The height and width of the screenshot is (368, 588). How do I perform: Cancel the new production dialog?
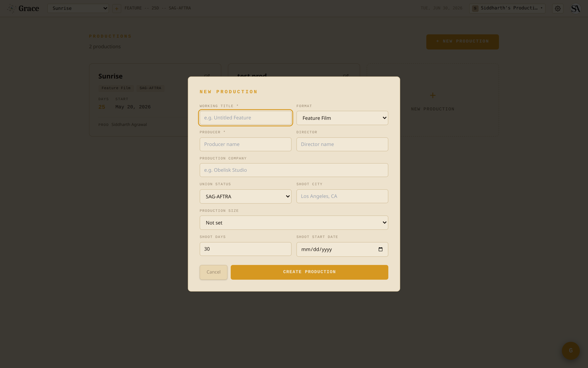coord(213,272)
